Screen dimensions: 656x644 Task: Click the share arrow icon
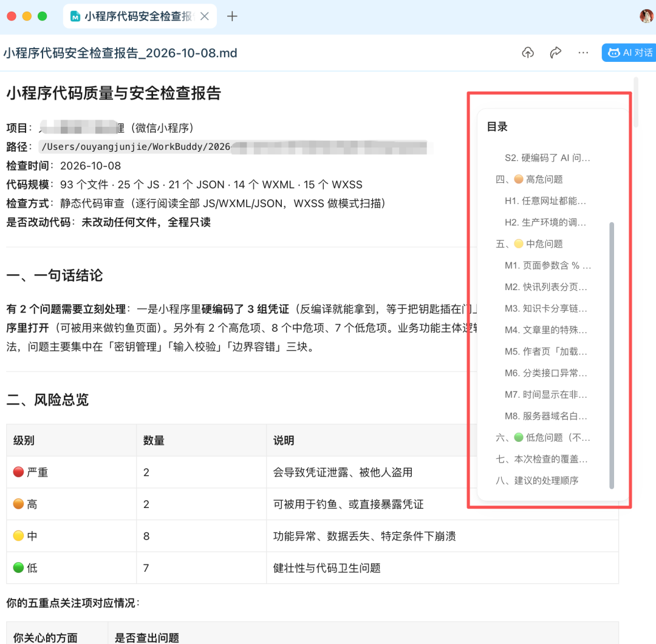tap(556, 53)
